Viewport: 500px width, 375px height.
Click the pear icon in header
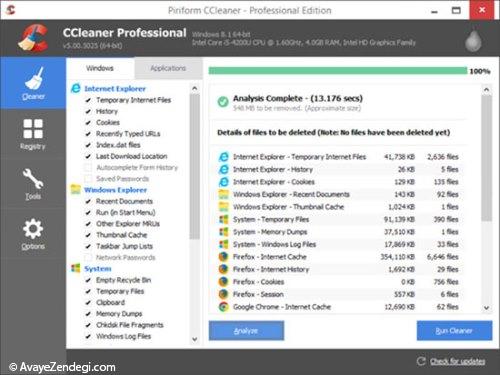click(474, 41)
